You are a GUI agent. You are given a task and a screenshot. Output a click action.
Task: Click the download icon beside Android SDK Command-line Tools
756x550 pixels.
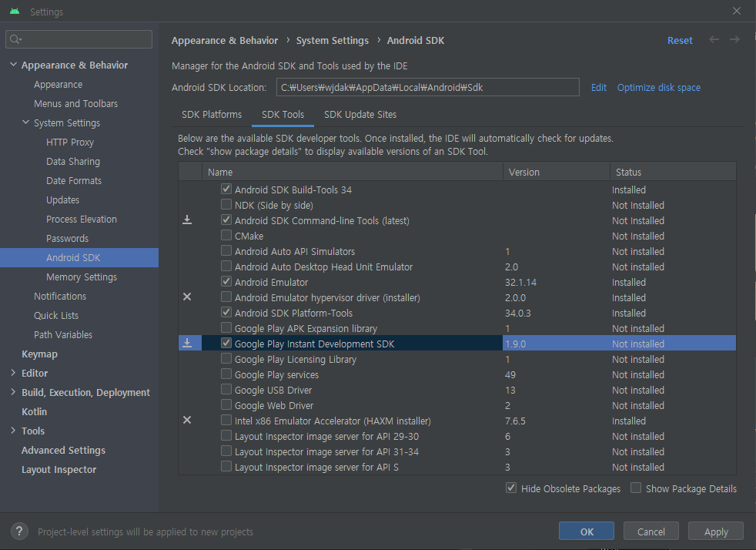tap(187, 220)
